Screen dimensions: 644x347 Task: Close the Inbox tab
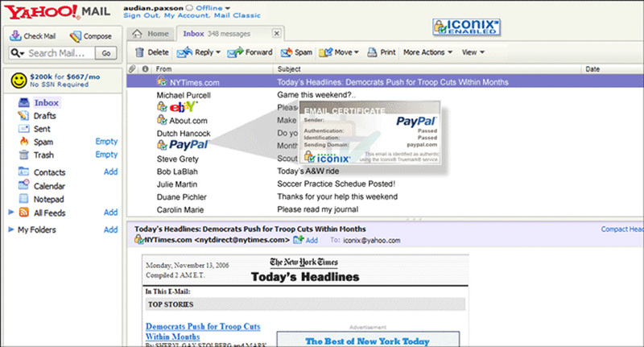(277, 33)
